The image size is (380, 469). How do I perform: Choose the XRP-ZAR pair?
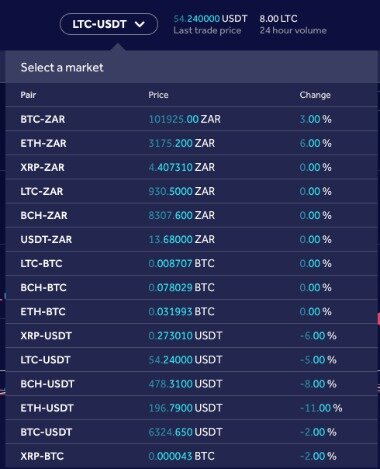pos(191,167)
